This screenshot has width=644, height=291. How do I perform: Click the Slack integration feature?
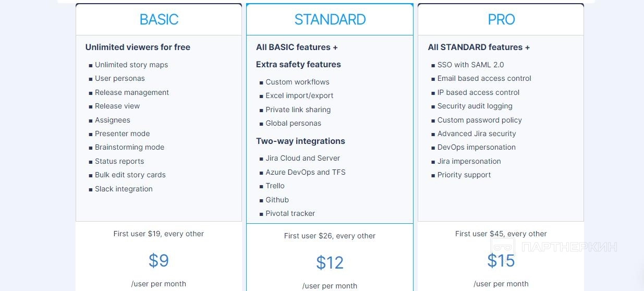[124, 189]
